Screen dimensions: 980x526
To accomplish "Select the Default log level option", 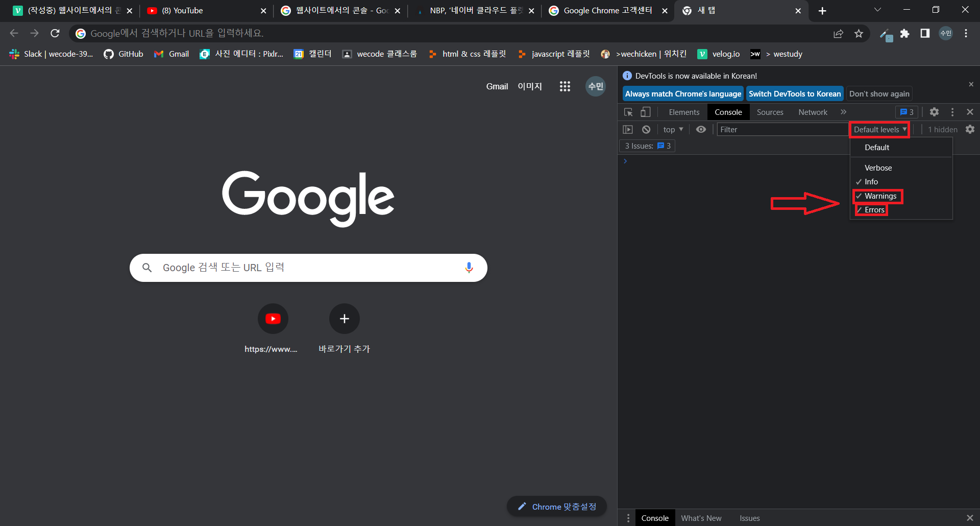I will 901,147.
